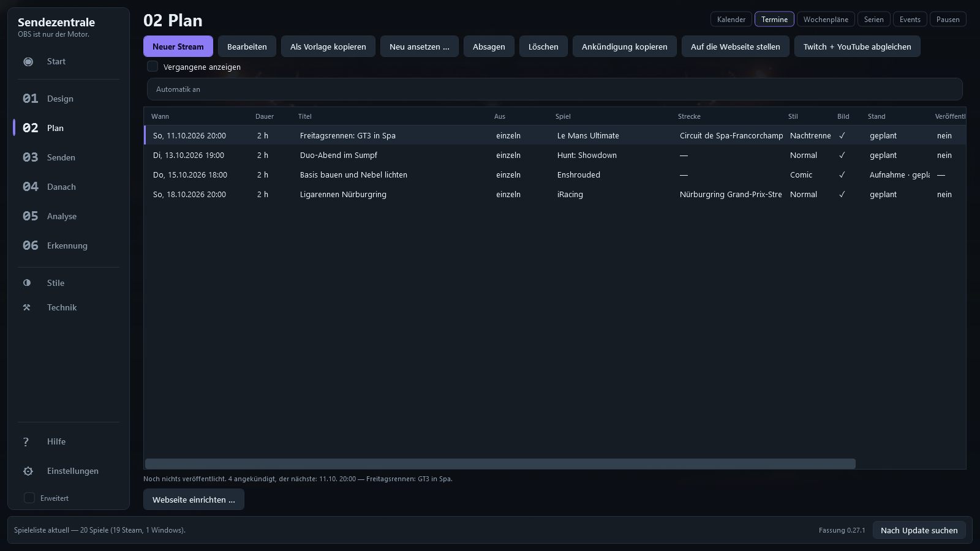Image resolution: width=980 pixels, height=551 pixels.
Task: Go to 05 Analyse section
Action: pyautogui.click(x=69, y=216)
